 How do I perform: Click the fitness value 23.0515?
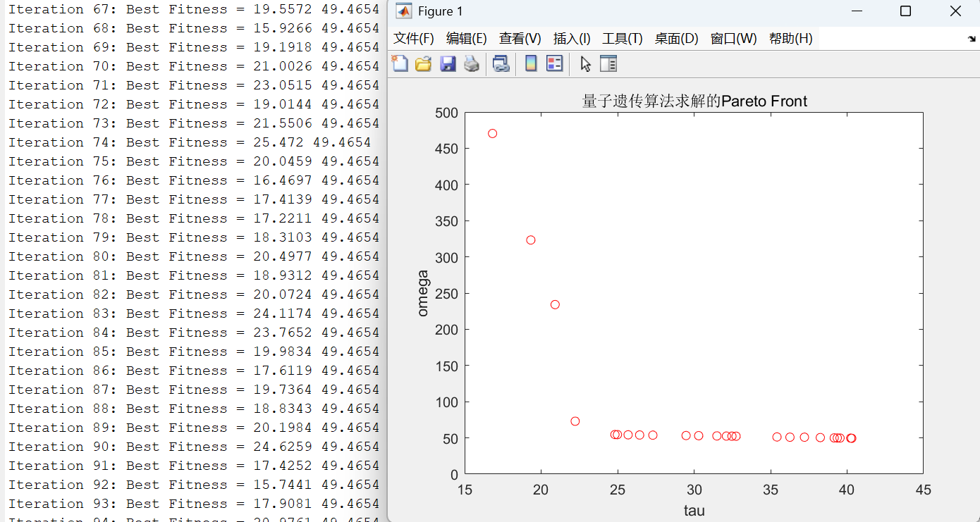pyautogui.click(x=283, y=85)
